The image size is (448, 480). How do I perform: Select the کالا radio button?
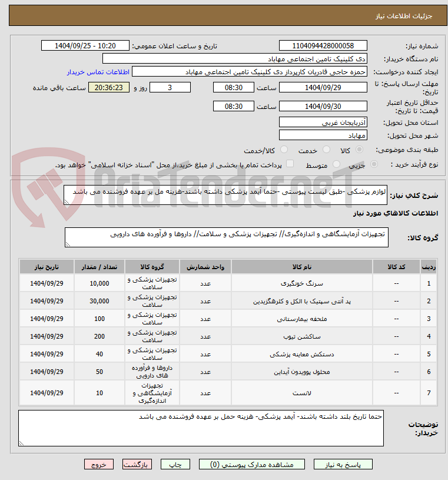pyautogui.click(x=359, y=150)
